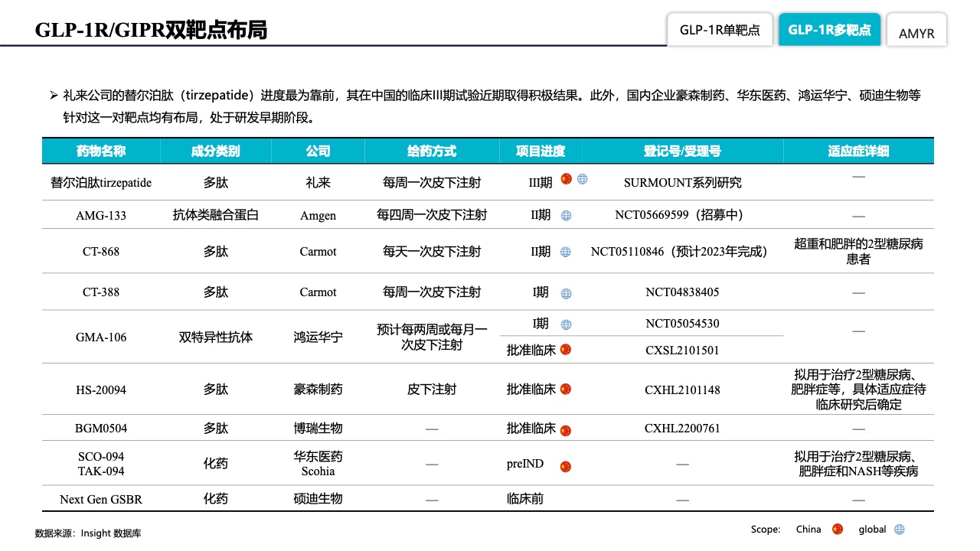Viewport: 980px width, 551px height.
Task: Click the NCT04838405 registration number
Action: (682, 292)
